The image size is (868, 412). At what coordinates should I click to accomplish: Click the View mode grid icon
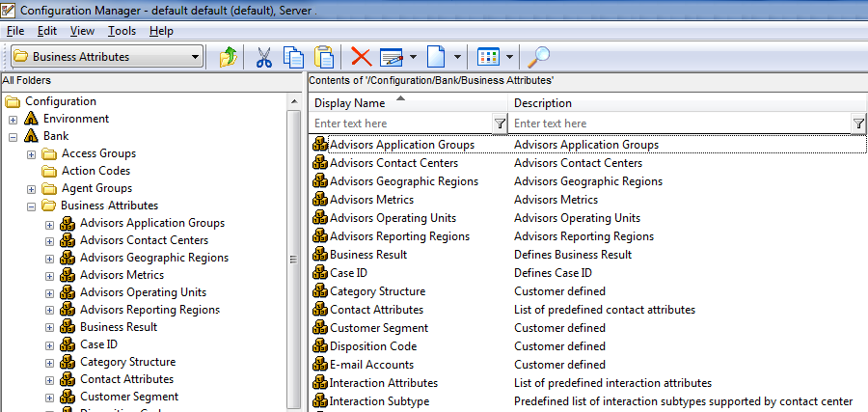pos(488,57)
